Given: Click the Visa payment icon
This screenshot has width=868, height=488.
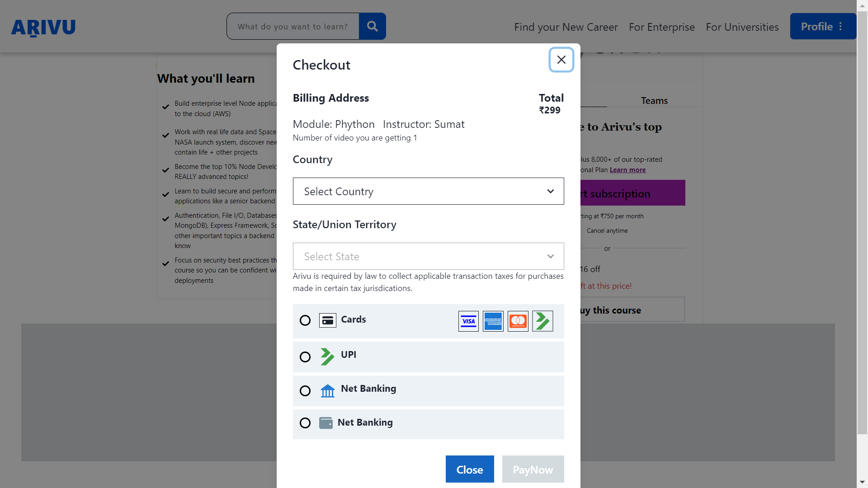Looking at the screenshot, I should click(x=468, y=321).
